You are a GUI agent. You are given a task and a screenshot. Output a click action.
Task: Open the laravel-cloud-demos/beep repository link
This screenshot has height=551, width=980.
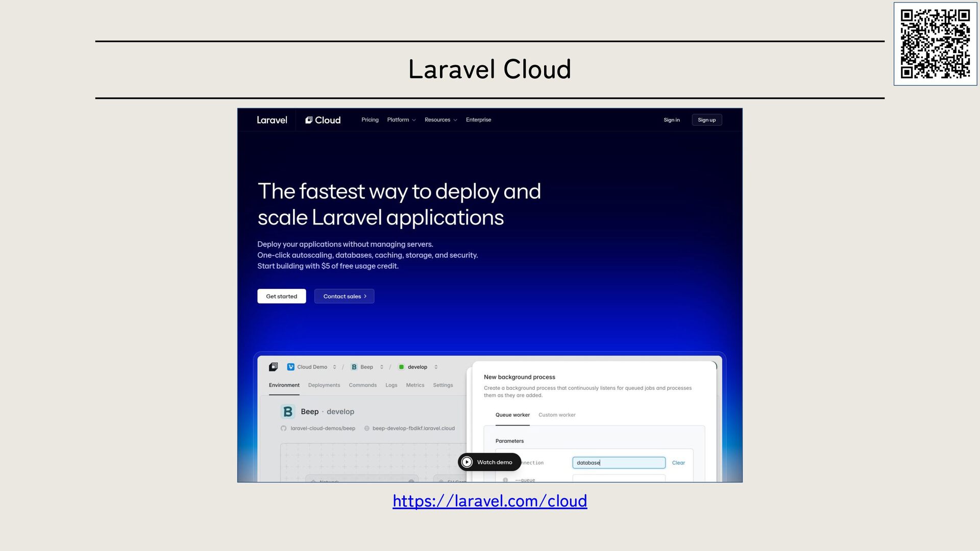point(323,429)
